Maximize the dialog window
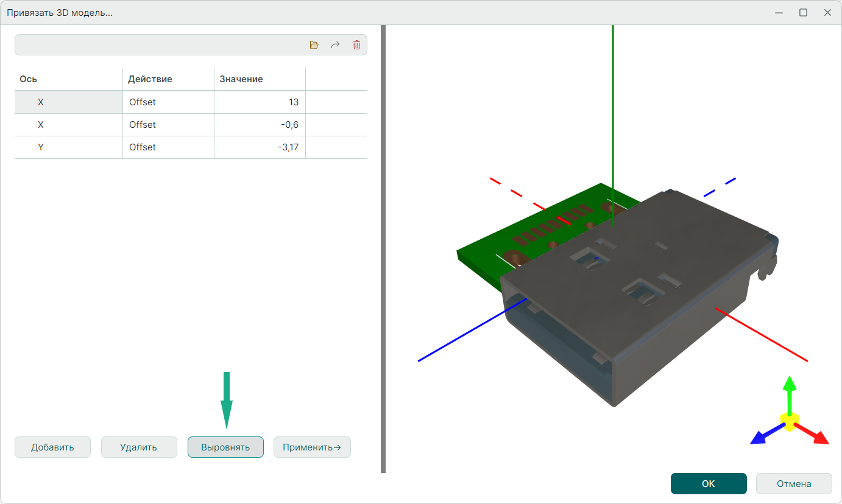Screen dimensions: 842x504 tap(803, 12)
